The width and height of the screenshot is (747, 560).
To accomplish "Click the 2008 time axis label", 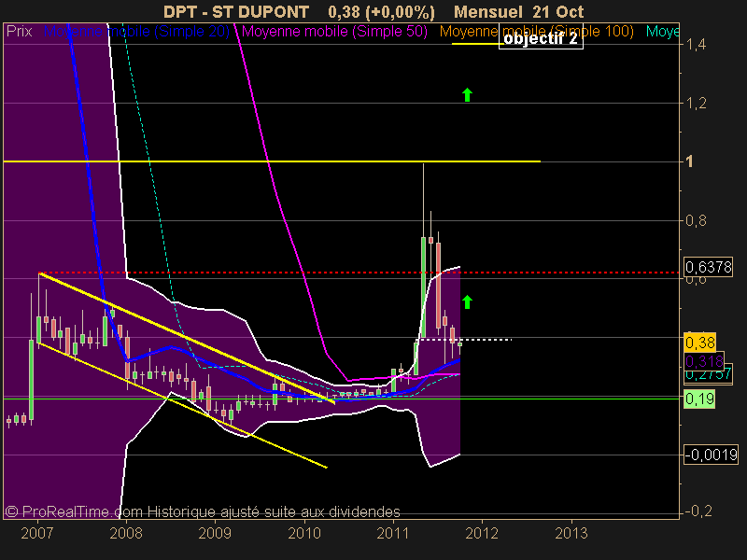I will pyautogui.click(x=126, y=533).
